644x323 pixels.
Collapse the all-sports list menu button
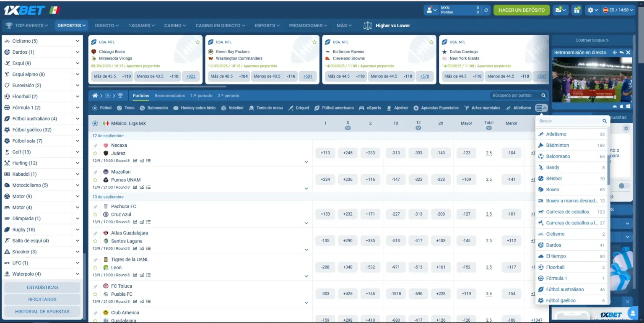(541, 108)
